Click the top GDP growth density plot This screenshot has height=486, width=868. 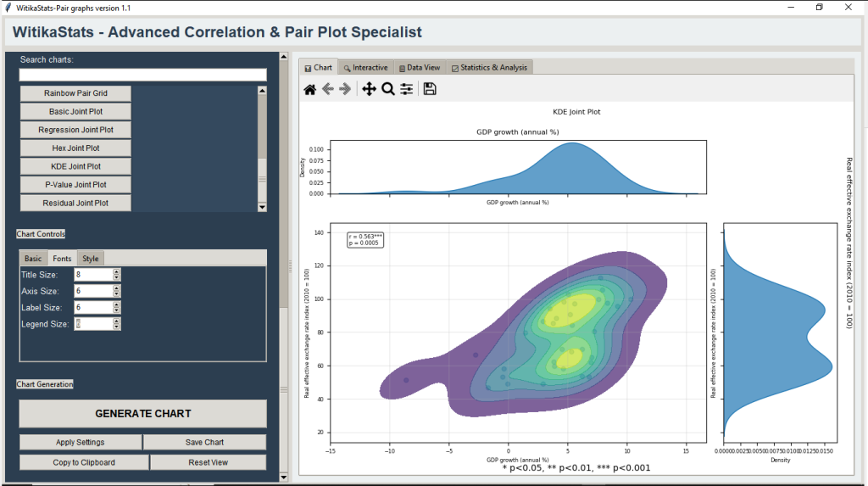[x=518, y=167]
